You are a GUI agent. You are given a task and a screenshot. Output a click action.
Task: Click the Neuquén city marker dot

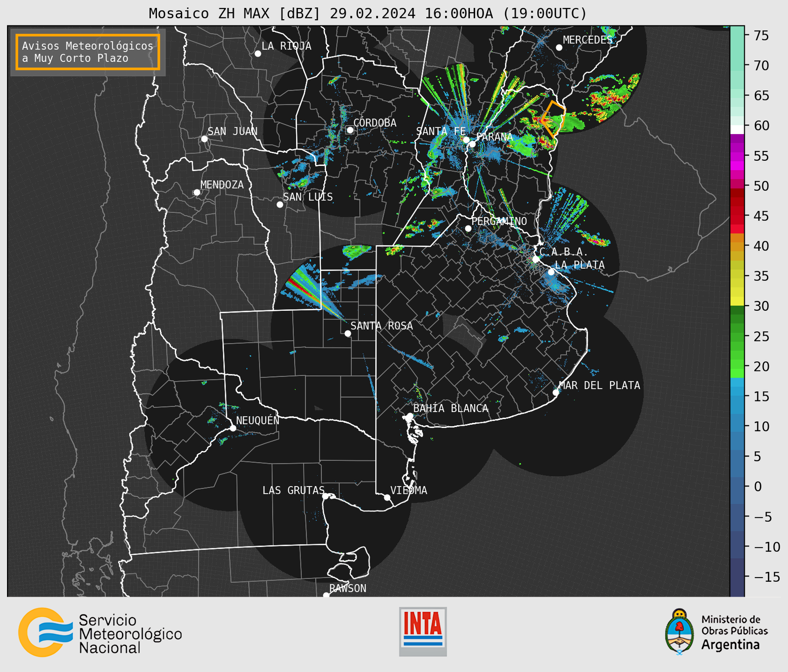[233, 428]
